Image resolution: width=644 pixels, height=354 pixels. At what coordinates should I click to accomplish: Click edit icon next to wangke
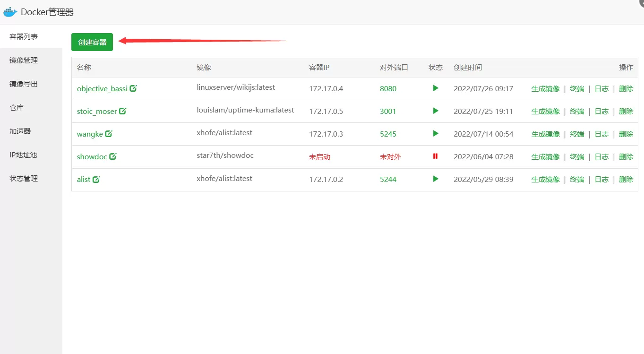(109, 134)
